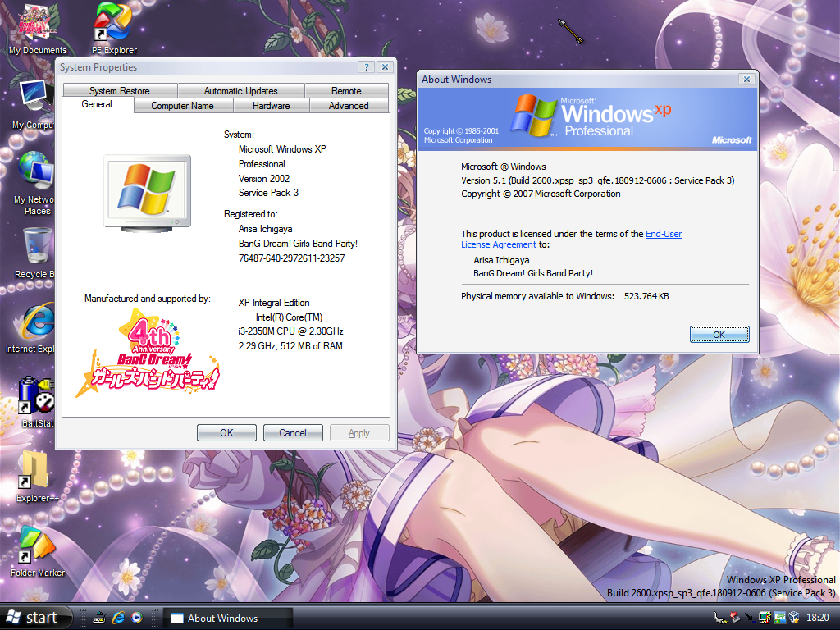The height and width of the screenshot is (630, 840).
Task: Launch Internet Explorer from quick launch
Action: pos(118,619)
